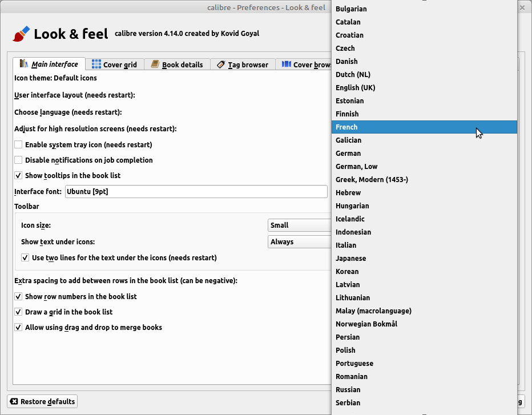Click the Cover grid tab grid icon

[96, 64]
